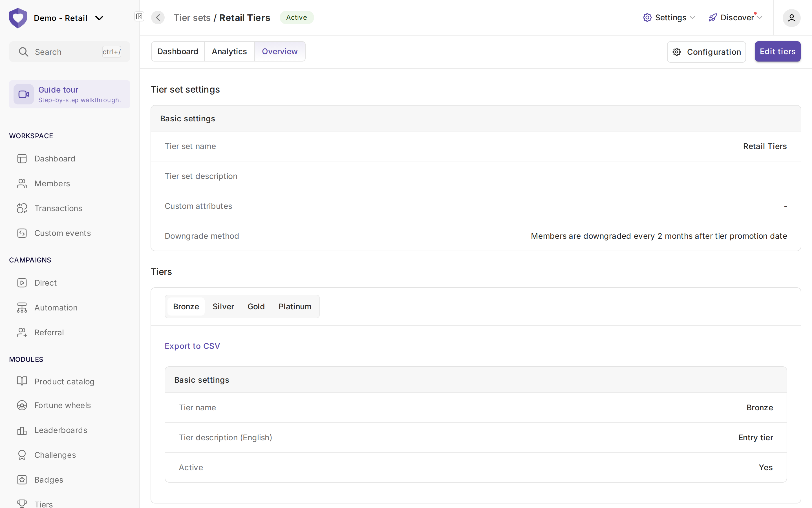Open the Badges module
The width and height of the screenshot is (812, 508).
click(49, 480)
